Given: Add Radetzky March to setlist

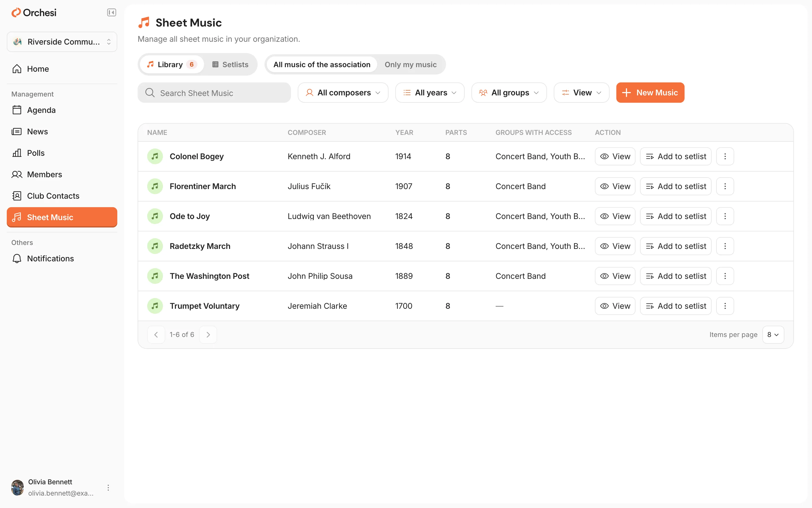Looking at the screenshot, I should (x=676, y=246).
